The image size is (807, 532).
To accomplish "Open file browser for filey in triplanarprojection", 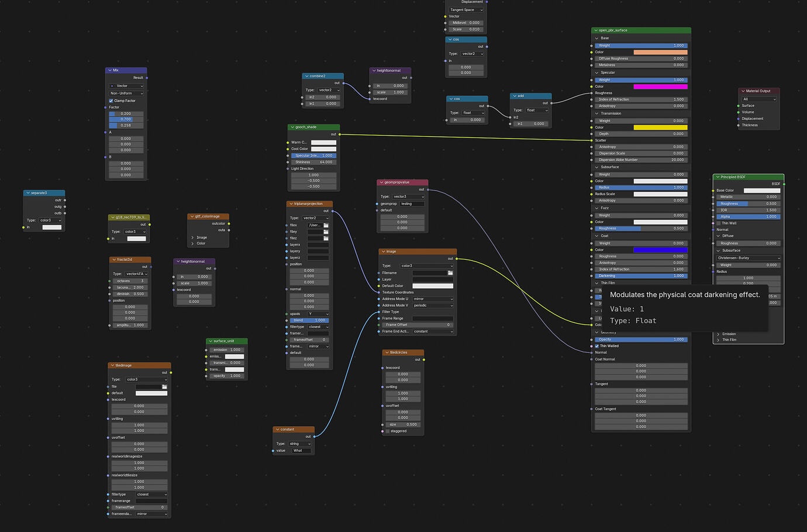I will pos(326,232).
